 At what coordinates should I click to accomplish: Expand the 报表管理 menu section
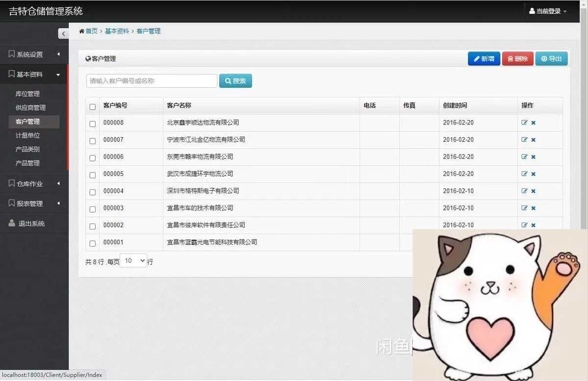click(34, 203)
